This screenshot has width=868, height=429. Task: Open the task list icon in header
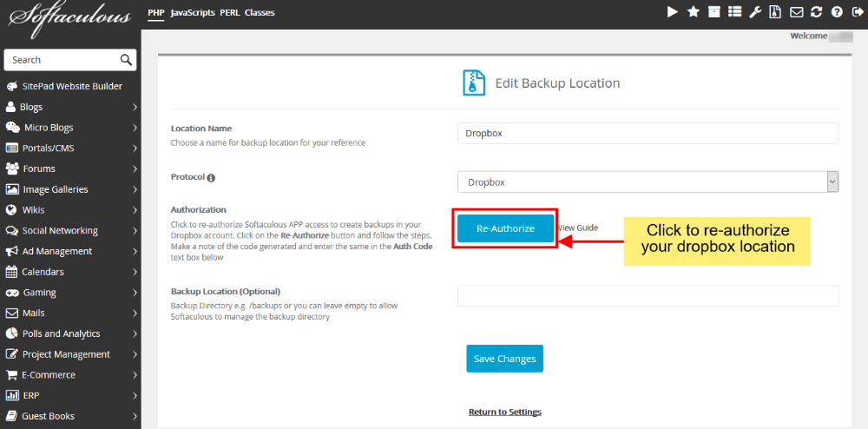(734, 11)
